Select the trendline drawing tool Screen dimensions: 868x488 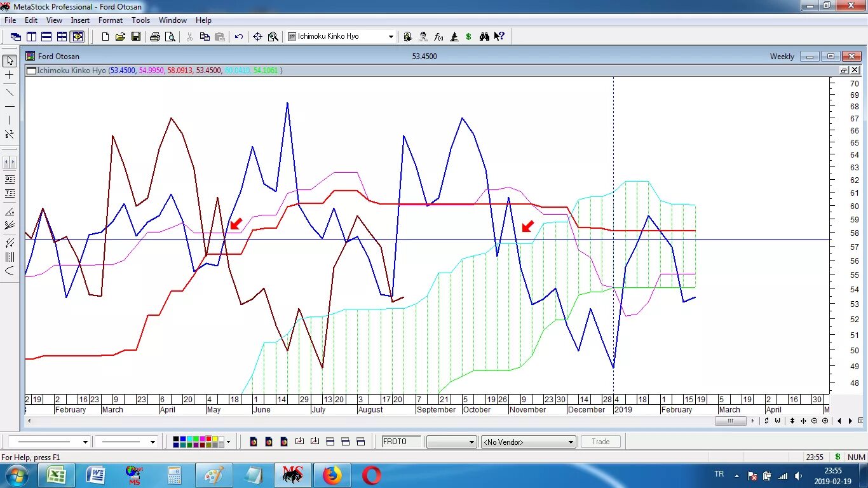point(10,92)
